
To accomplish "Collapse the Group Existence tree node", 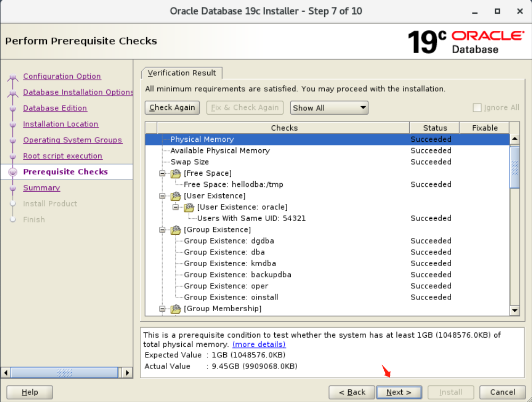I will 163,230.
